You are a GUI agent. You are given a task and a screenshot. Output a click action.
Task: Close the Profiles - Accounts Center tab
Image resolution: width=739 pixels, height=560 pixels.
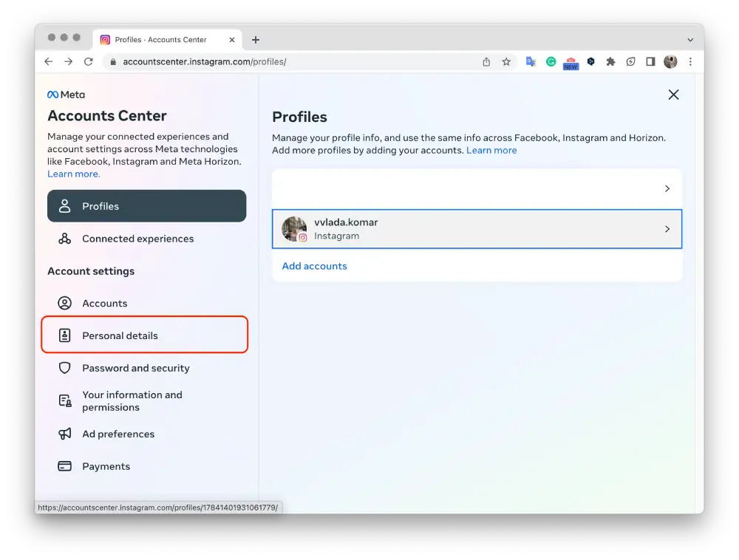[x=232, y=40]
